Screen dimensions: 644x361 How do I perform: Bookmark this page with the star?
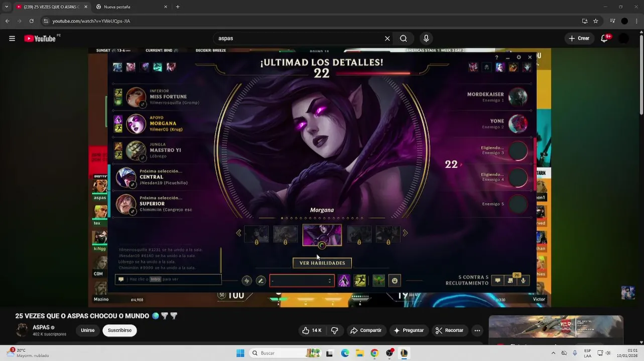(596, 21)
